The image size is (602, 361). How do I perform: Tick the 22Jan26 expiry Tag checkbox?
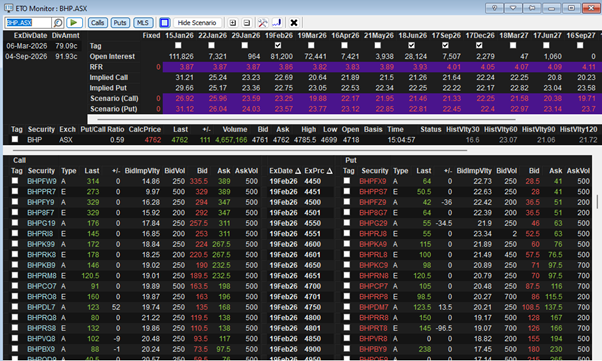pos(211,45)
